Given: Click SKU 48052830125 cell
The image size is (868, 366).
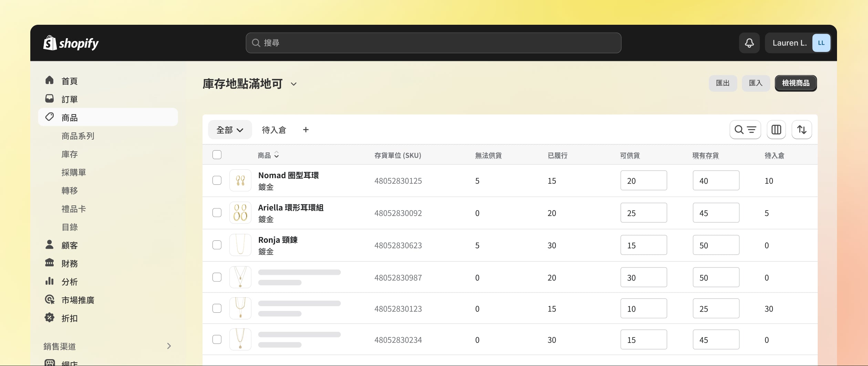Looking at the screenshot, I should pyautogui.click(x=398, y=181).
